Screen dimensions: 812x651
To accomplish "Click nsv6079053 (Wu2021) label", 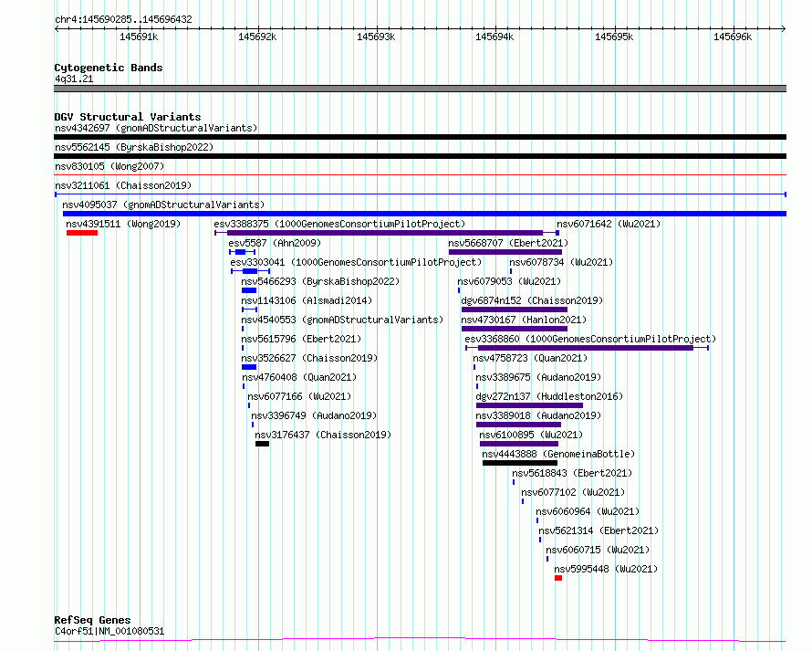I will 509,281.
